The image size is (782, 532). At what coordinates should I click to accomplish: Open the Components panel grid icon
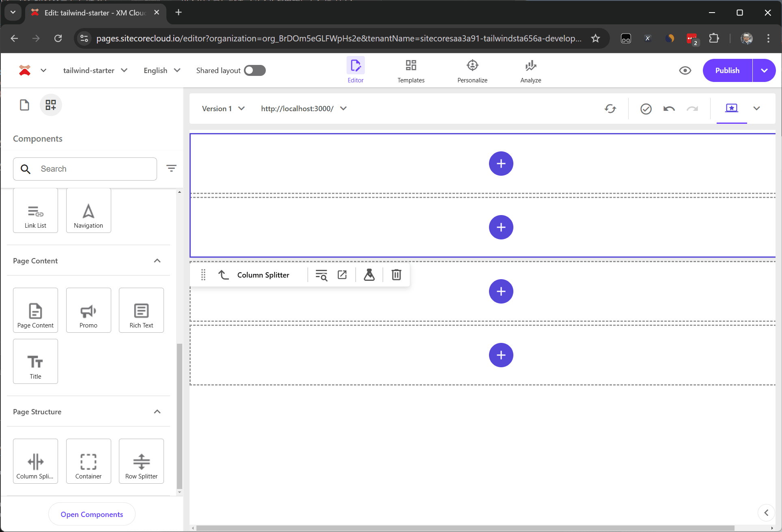[51, 105]
